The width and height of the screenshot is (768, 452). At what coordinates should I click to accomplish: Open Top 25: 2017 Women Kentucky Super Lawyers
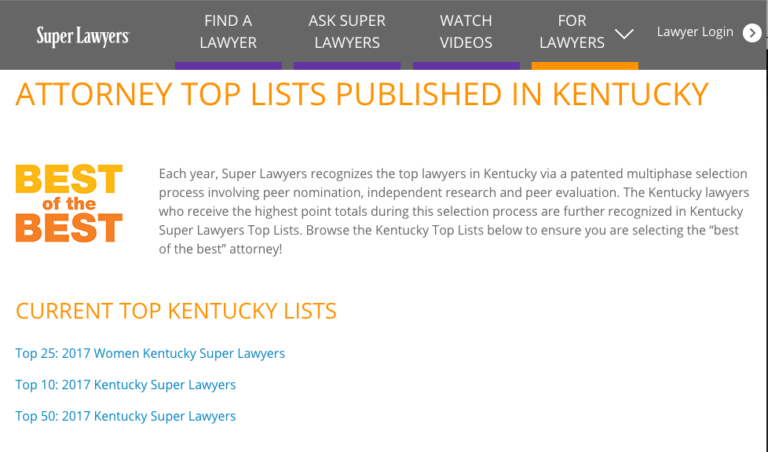click(150, 353)
